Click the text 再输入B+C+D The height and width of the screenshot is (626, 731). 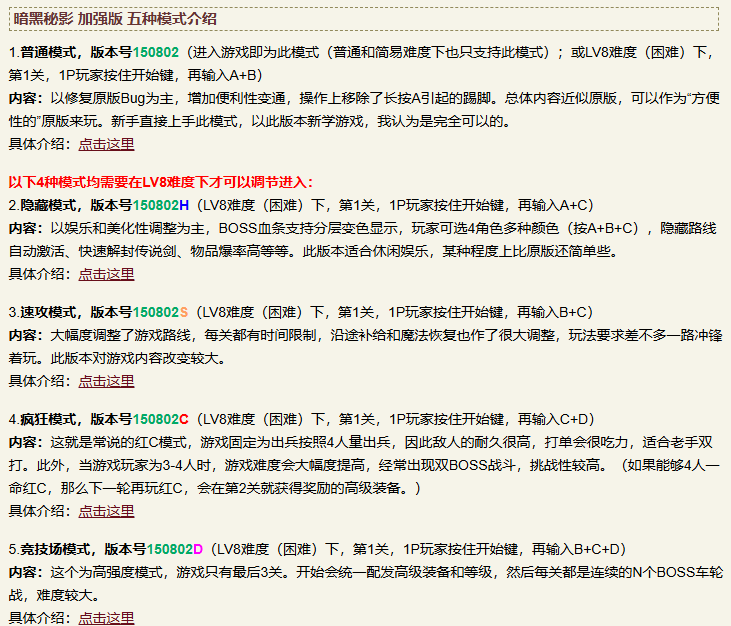(x=576, y=549)
